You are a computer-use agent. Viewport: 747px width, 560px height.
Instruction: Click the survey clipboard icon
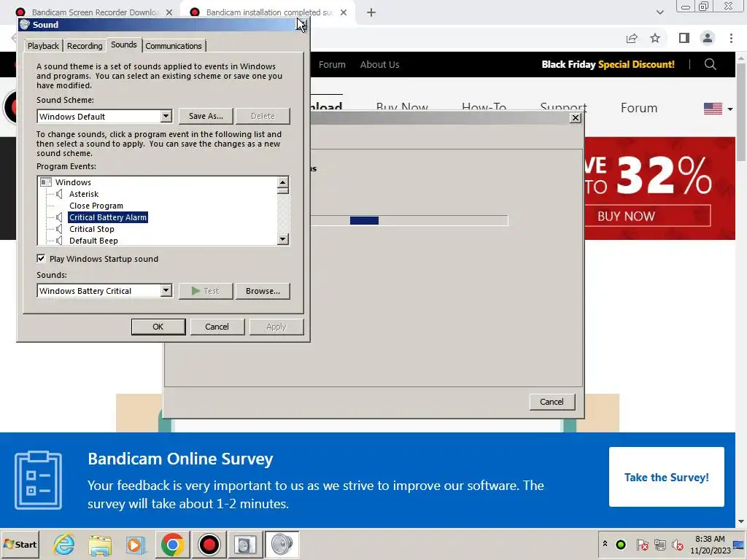pos(38,480)
